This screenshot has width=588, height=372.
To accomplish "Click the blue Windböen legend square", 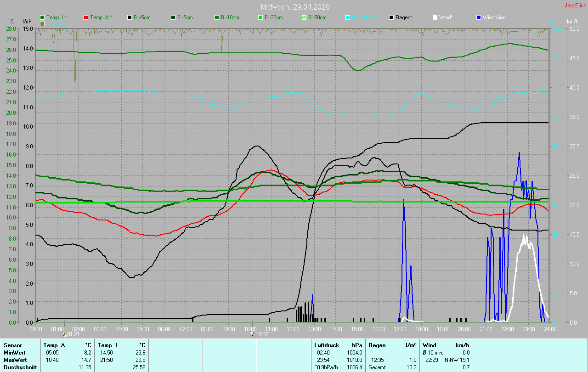I will pos(479,17).
